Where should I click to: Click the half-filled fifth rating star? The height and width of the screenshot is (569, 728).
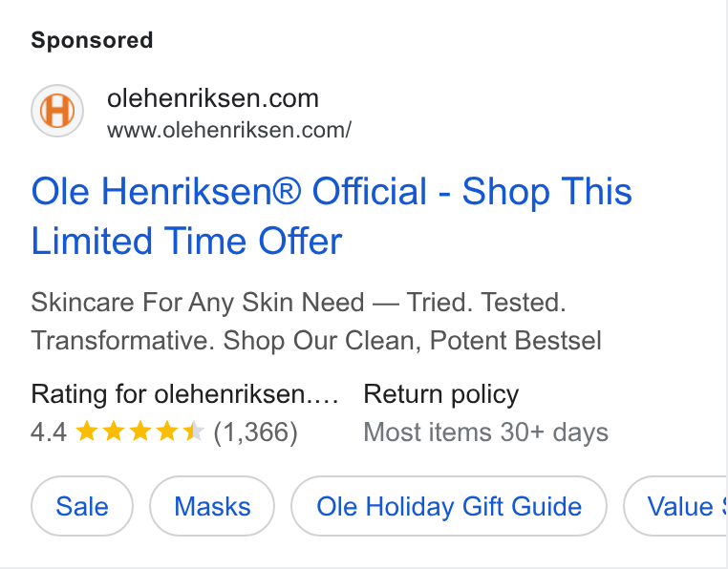click(194, 432)
